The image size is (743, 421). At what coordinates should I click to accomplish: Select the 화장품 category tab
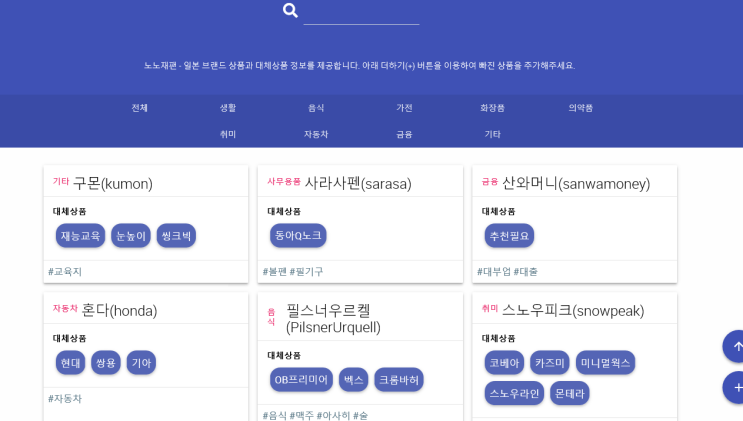[x=492, y=108]
